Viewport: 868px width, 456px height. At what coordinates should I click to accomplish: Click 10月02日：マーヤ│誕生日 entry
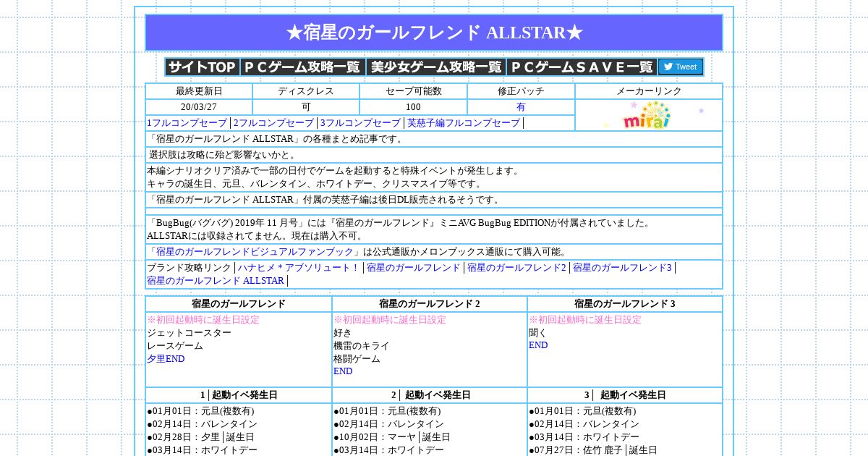[x=392, y=437]
